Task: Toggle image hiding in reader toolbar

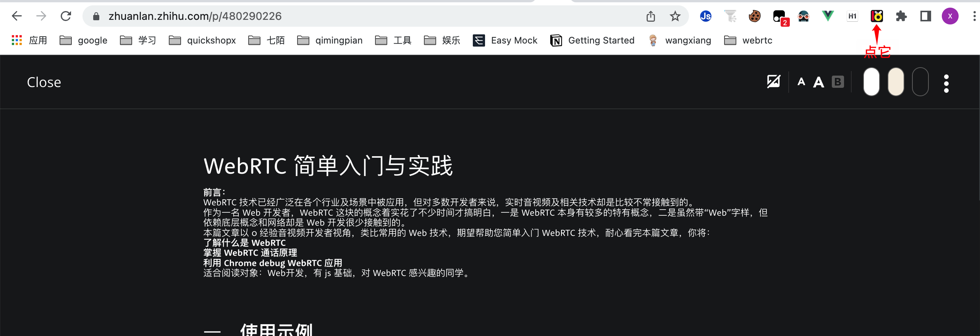Action: click(774, 81)
